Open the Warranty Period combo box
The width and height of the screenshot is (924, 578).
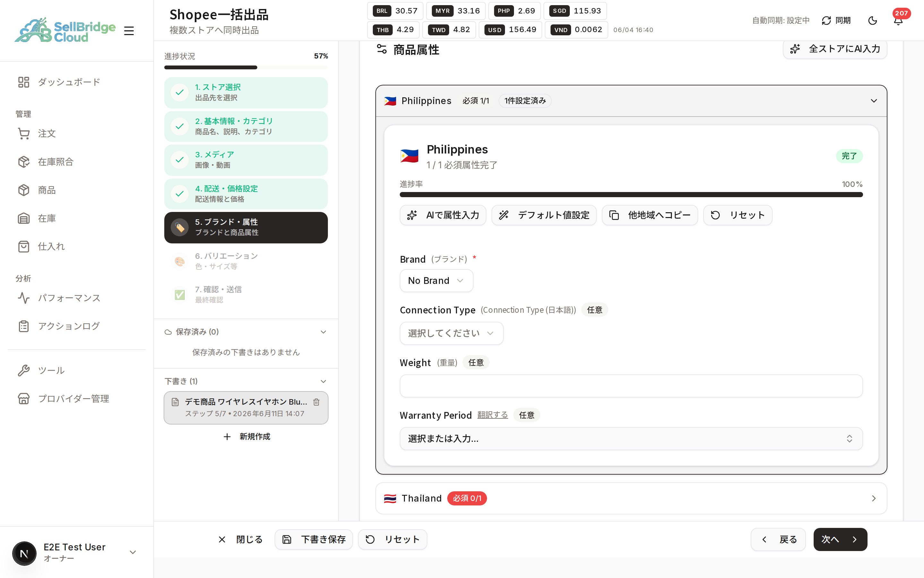(631, 439)
